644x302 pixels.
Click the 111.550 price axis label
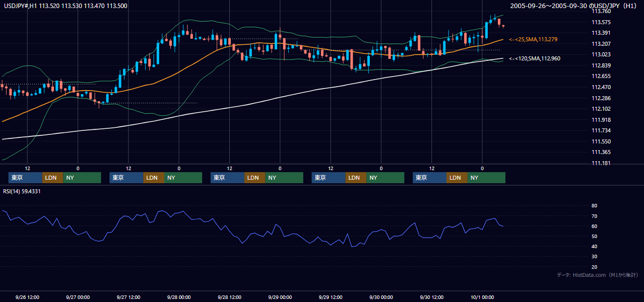click(601, 141)
